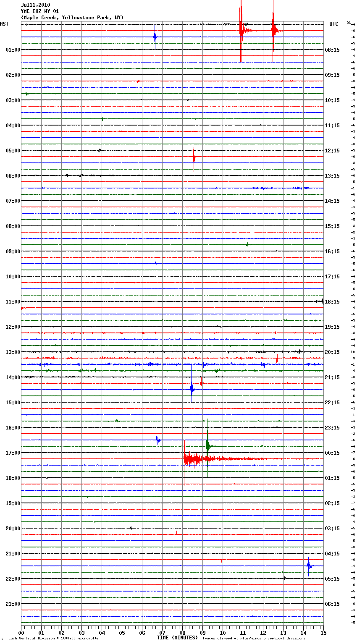The width and height of the screenshot is (357, 644).
Task: Select the DC column header
Action: click(x=349, y=23)
